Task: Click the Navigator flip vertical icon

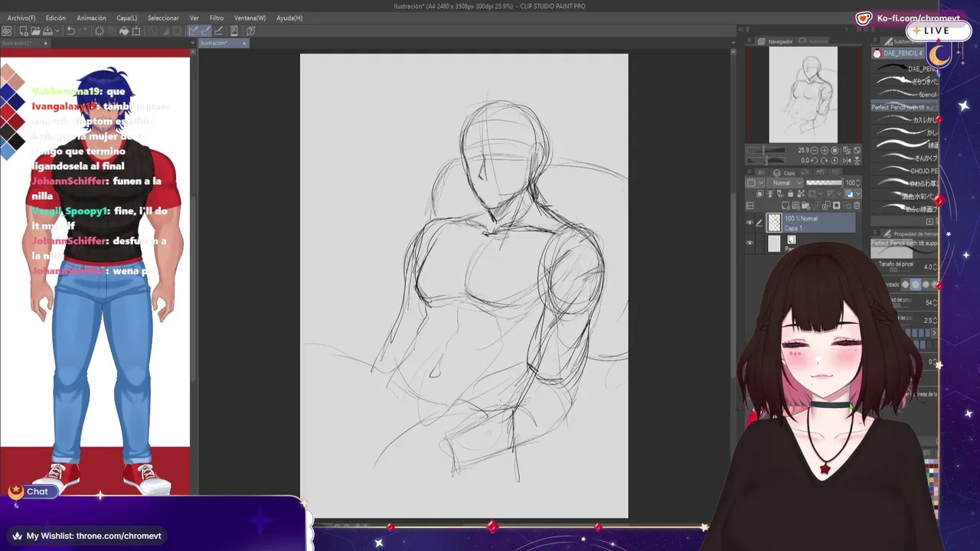Action: [857, 161]
